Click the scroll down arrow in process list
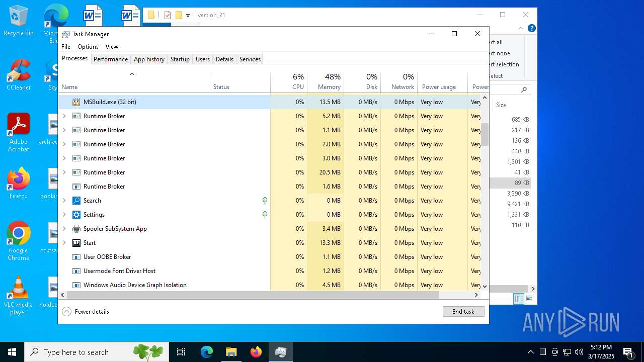The image size is (644, 362). [x=485, y=286]
